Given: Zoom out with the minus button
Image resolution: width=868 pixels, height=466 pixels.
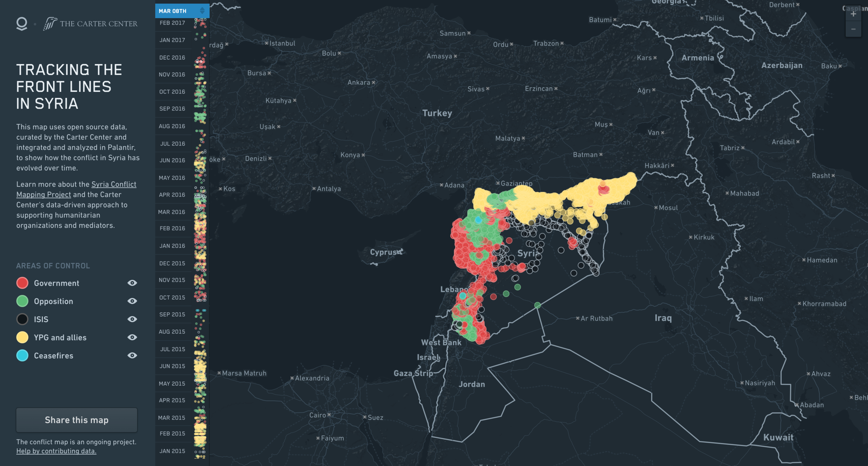Looking at the screenshot, I should pos(853,29).
